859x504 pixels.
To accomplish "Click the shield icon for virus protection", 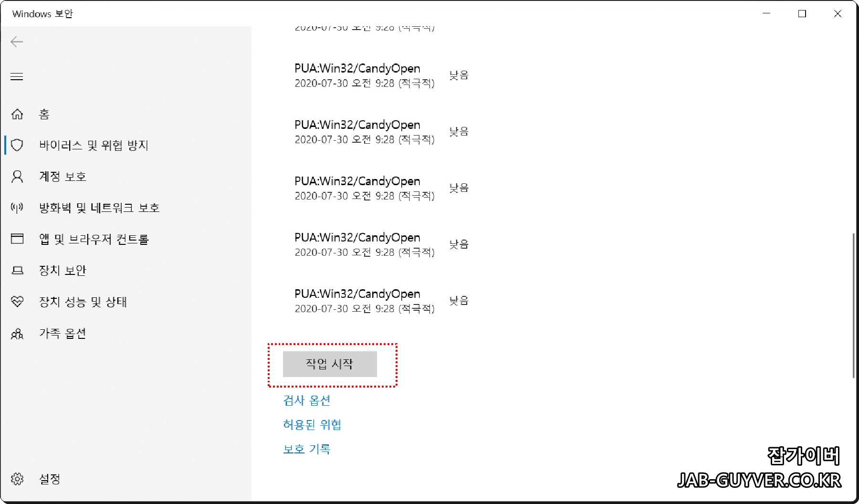I will coord(17,145).
